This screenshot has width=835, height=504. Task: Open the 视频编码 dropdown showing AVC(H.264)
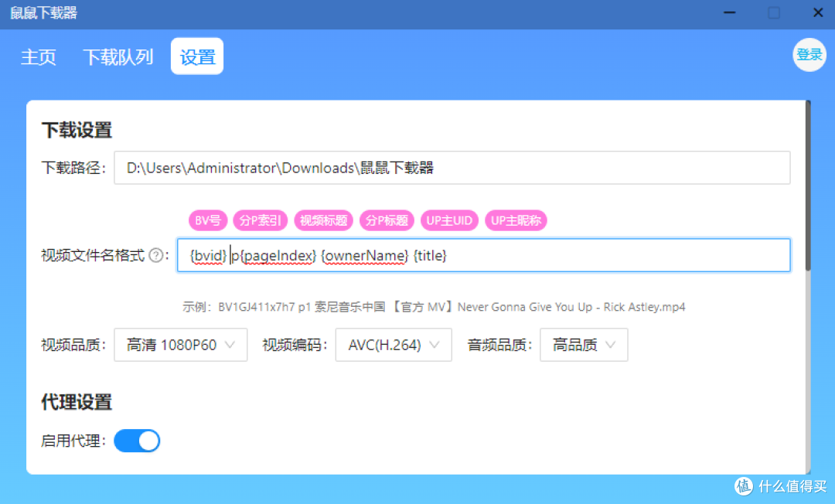pos(394,345)
